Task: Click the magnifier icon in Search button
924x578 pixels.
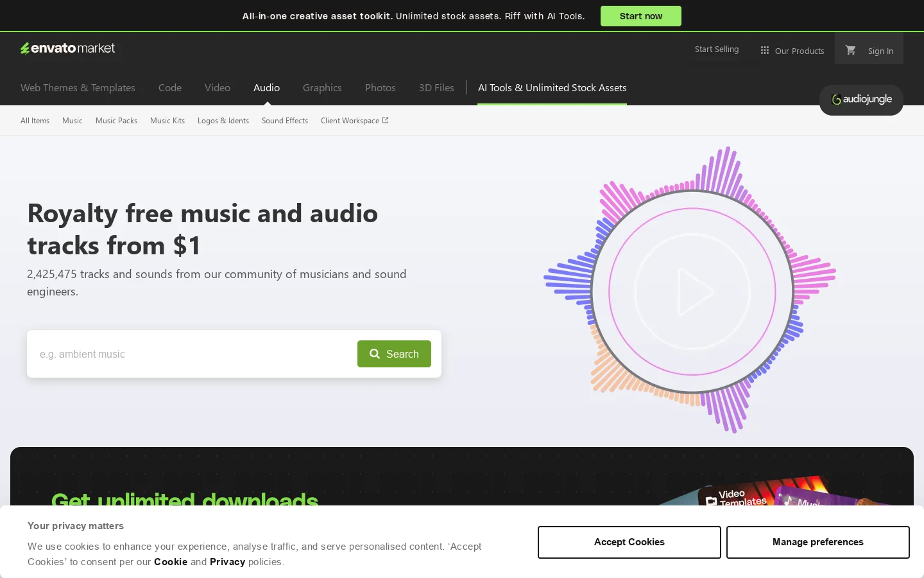Action: tap(375, 354)
